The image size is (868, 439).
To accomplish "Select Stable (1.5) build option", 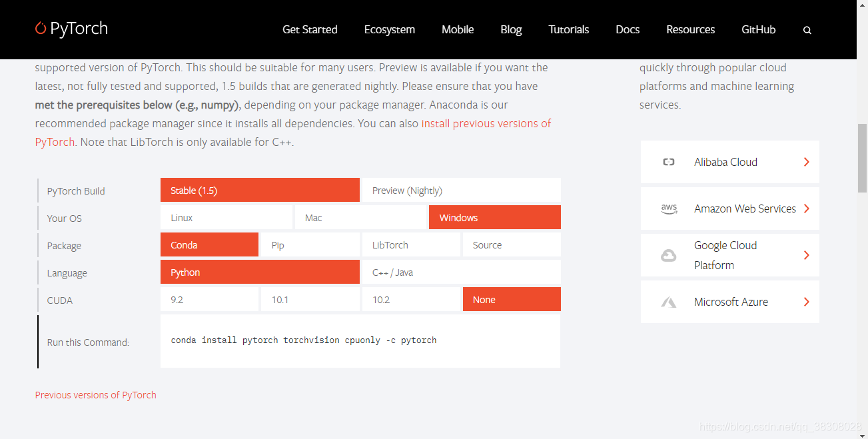I will point(260,190).
